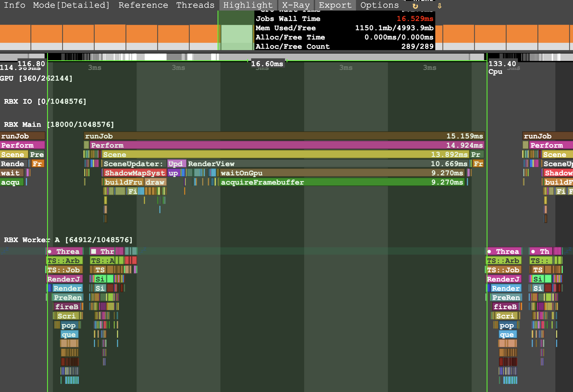This screenshot has width=573, height=392.
Task: Toggle the Highlight option
Action: click(248, 5)
